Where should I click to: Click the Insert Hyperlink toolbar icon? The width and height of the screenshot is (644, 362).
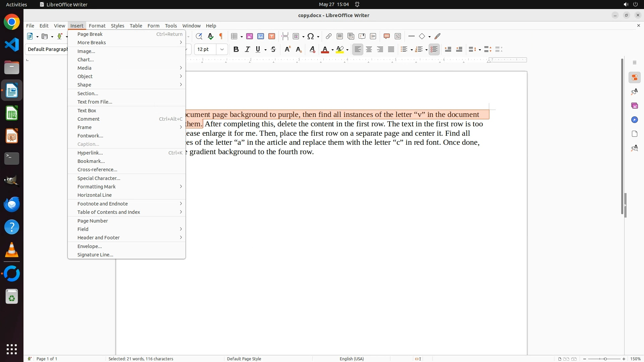point(329,36)
